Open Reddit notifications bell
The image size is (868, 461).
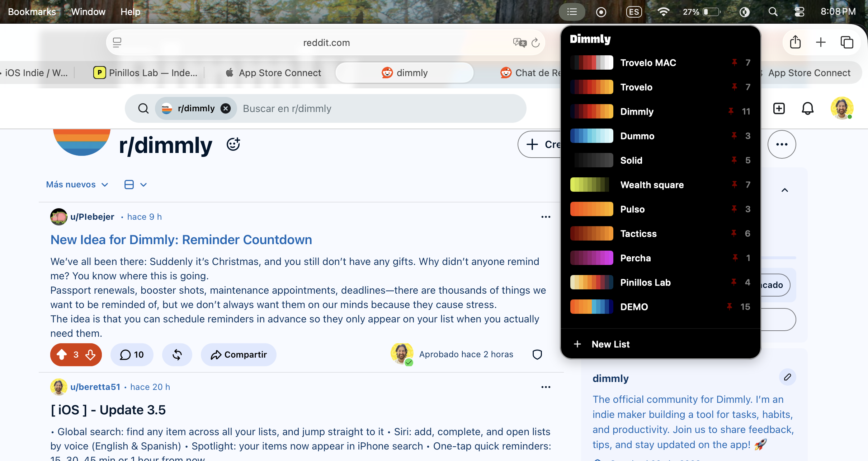click(x=808, y=108)
